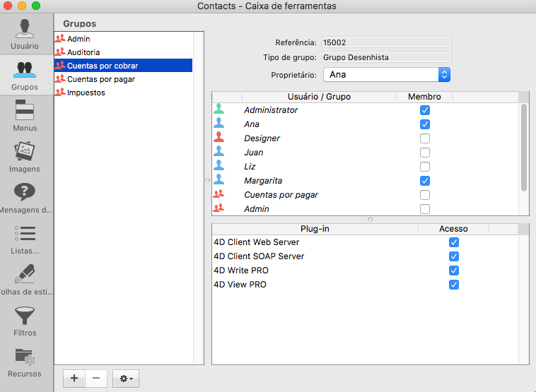Click group icon beside Cuentas por pagar in members table
Image resolution: width=536 pixels, height=392 pixels.
[x=219, y=194]
